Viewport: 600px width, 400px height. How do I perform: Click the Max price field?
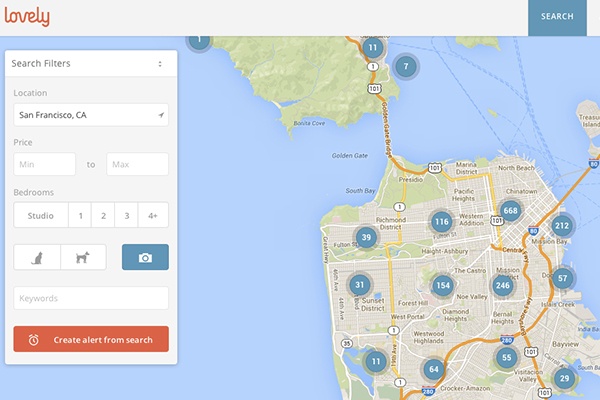tap(137, 164)
